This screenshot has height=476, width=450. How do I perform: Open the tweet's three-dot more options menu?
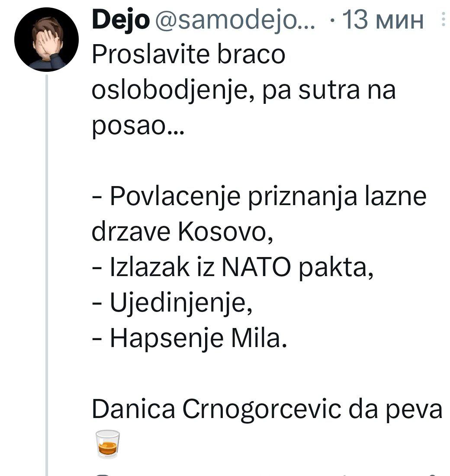click(444, 20)
